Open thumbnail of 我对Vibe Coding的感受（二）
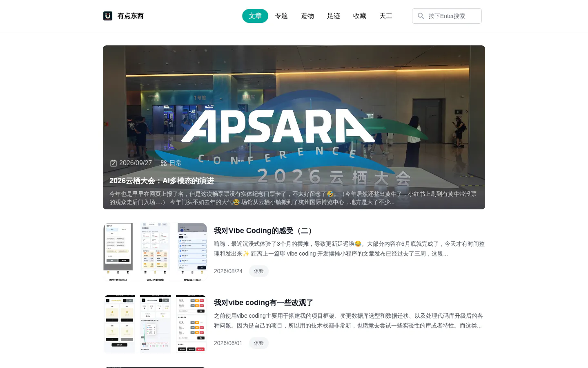This screenshot has width=588, height=368. pos(155,252)
